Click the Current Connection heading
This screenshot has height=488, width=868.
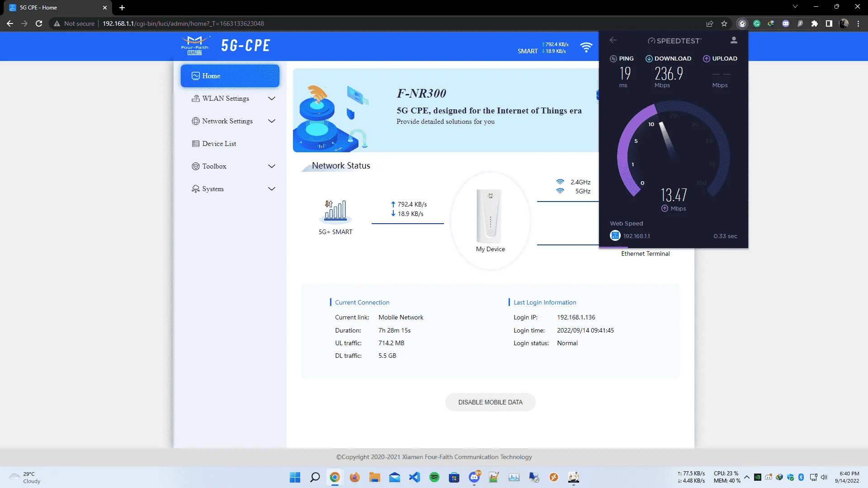pos(362,302)
